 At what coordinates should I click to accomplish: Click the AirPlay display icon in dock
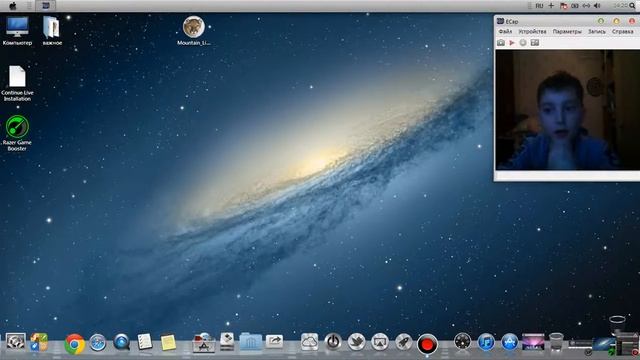click(380, 342)
